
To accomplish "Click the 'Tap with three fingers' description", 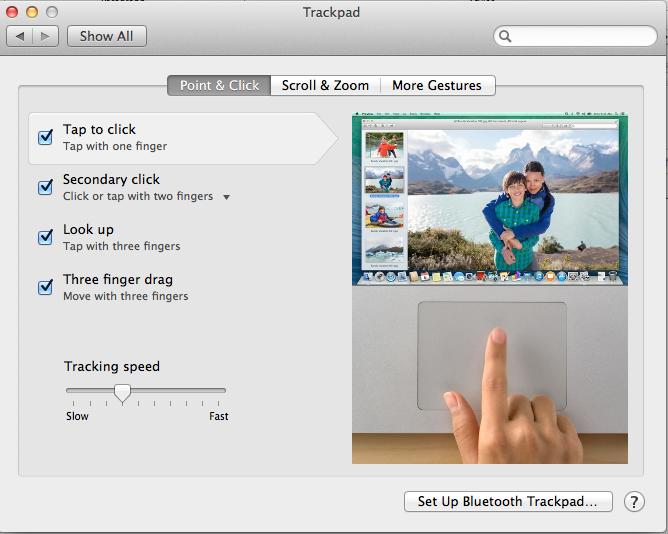I will 121,246.
